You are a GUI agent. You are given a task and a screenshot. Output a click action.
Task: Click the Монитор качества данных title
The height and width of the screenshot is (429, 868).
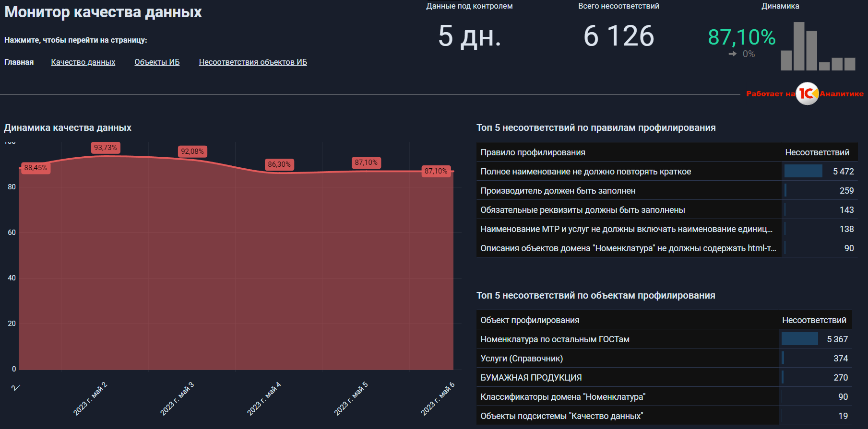[x=103, y=12]
